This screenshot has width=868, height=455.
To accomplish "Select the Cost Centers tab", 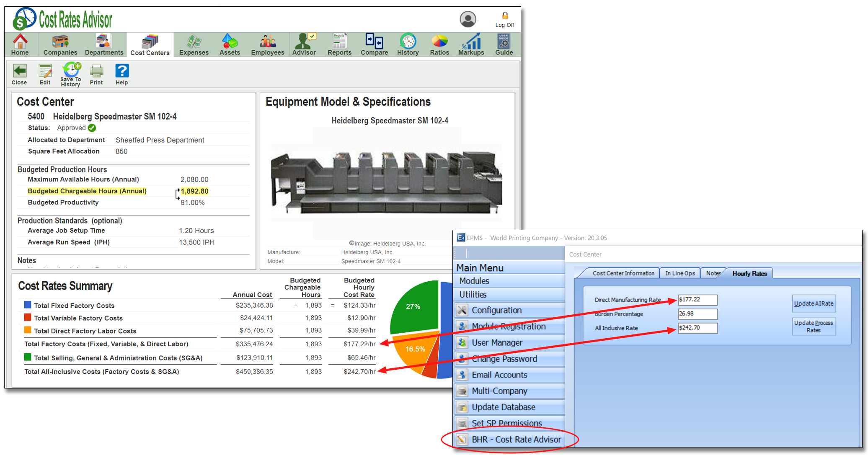I will pyautogui.click(x=150, y=45).
